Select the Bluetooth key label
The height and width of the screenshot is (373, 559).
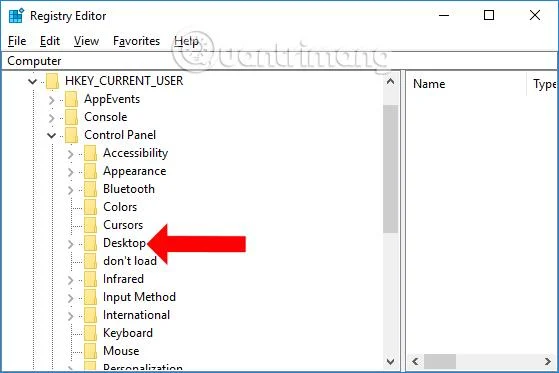coord(129,189)
